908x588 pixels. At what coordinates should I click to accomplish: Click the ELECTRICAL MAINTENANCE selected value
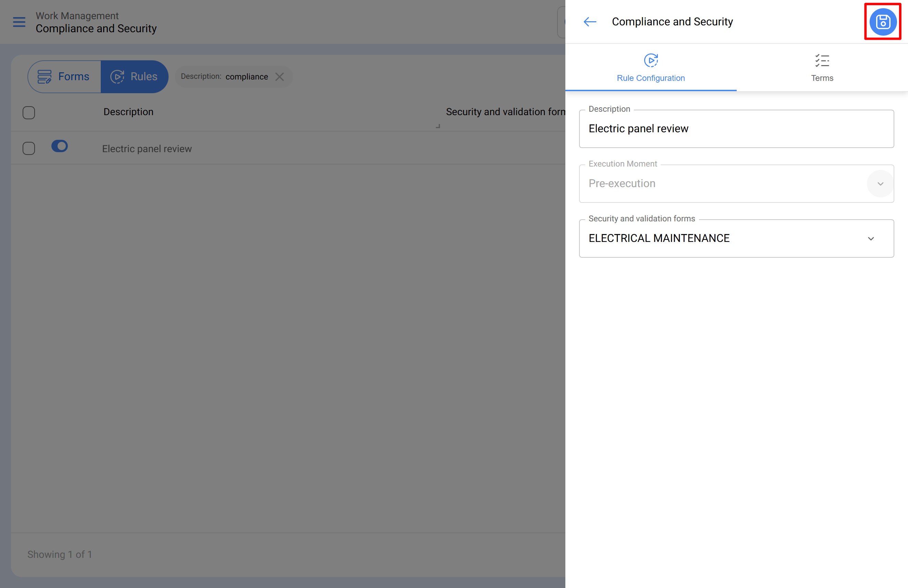click(x=659, y=238)
